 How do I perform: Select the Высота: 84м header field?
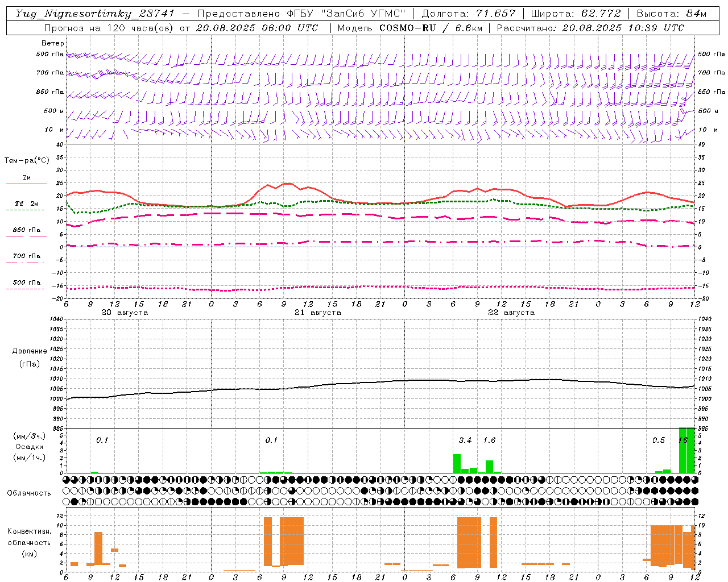[x=672, y=14]
